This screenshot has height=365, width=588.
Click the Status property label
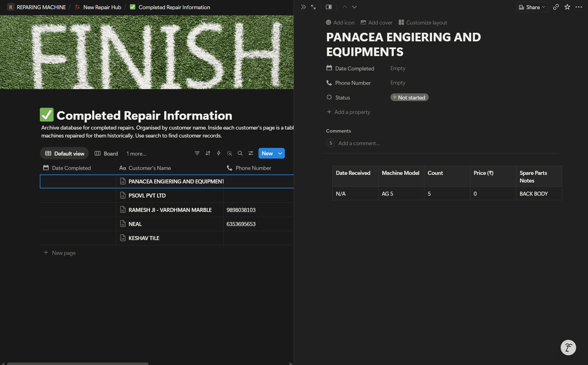pos(338,97)
